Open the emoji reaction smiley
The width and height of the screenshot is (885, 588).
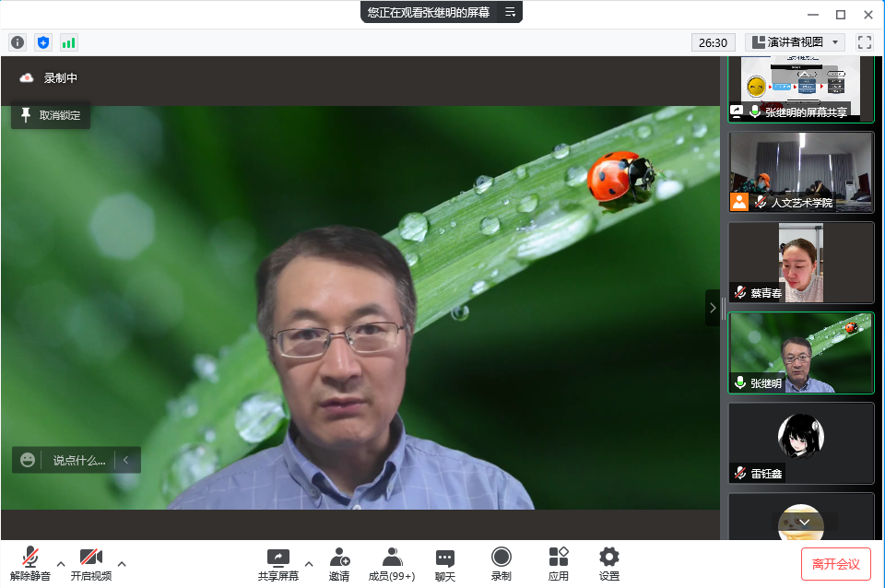[x=28, y=460]
